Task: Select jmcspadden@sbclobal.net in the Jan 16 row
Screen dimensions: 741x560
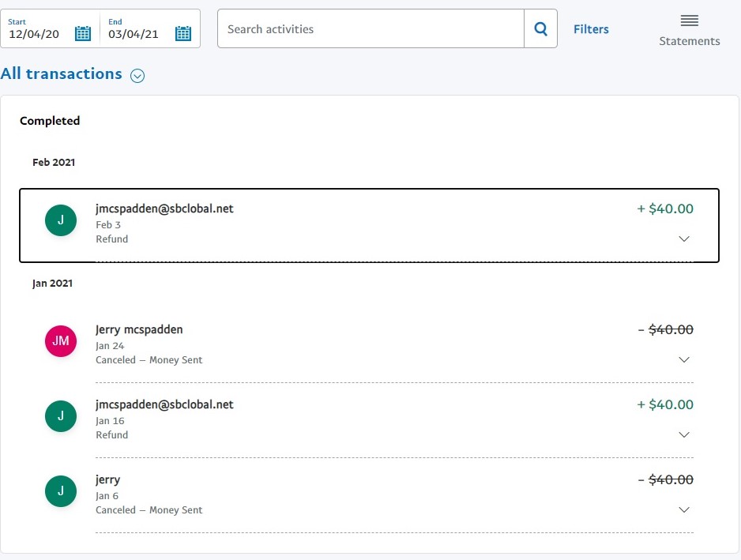Action: tap(164, 404)
